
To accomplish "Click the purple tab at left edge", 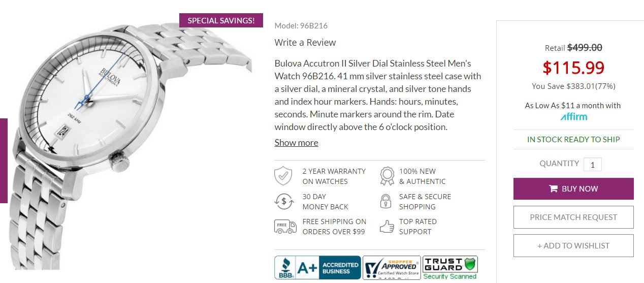I will pyautogui.click(x=4, y=161).
